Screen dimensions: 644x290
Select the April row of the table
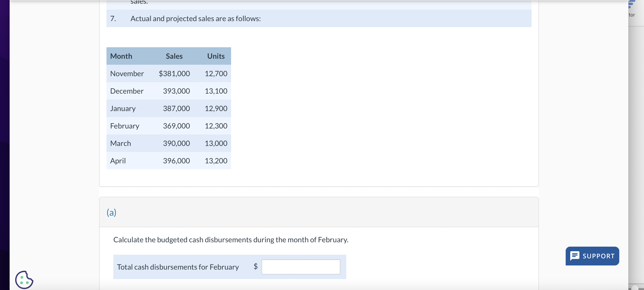tap(169, 161)
